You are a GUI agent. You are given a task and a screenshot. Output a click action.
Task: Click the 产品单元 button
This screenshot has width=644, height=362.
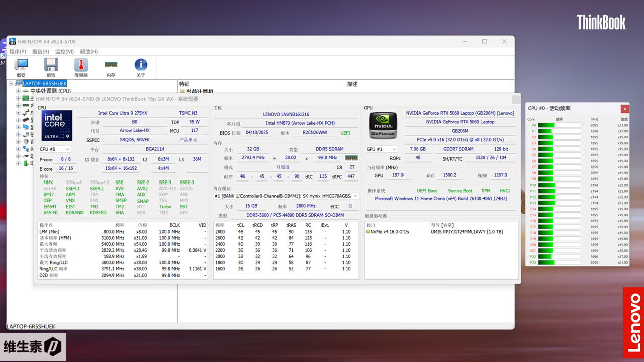tap(188, 140)
